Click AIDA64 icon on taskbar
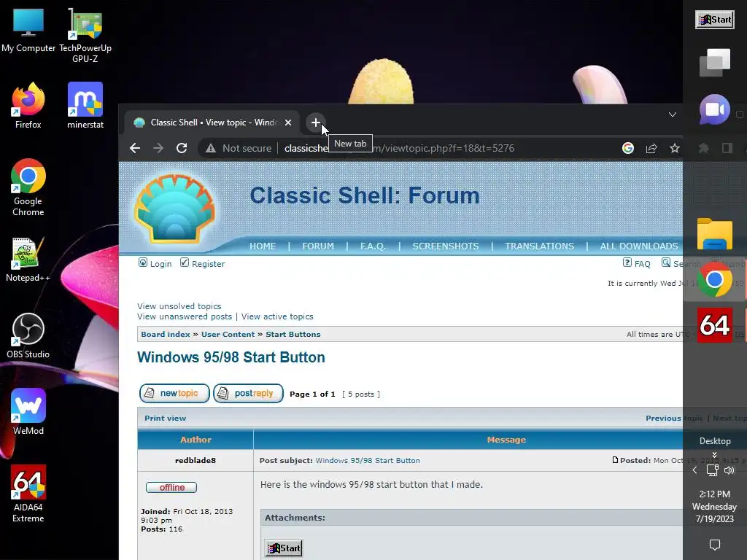This screenshot has width=747, height=560. (x=715, y=325)
